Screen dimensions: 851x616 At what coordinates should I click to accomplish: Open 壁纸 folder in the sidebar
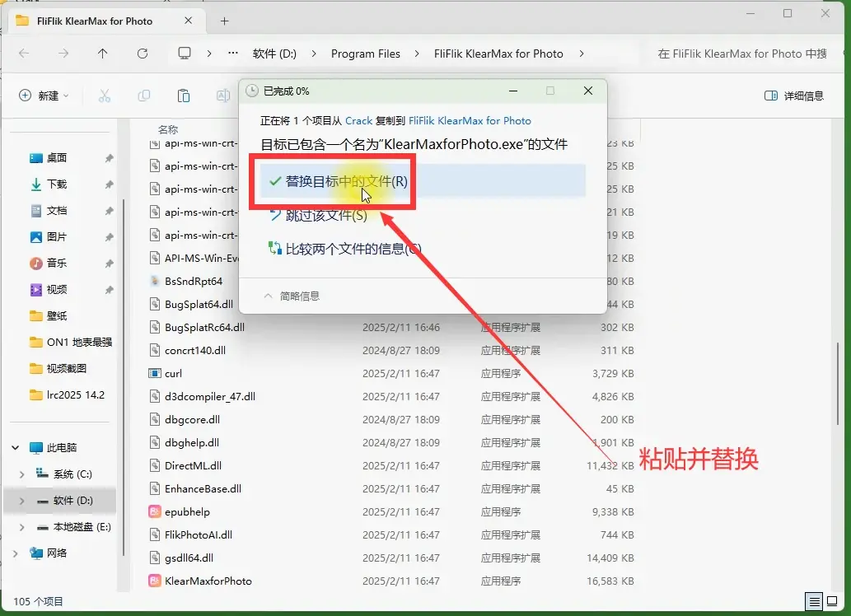pos(57,316)
